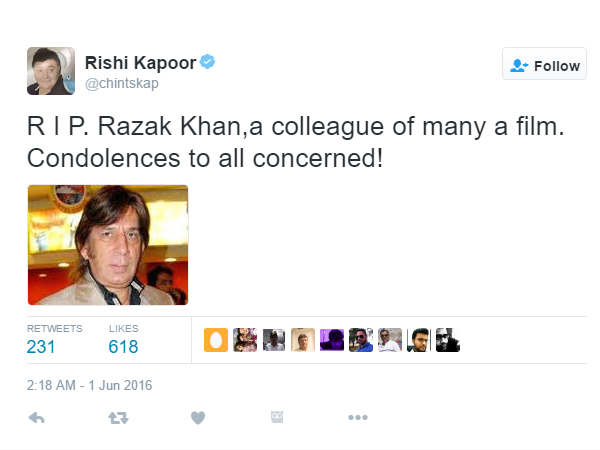Viewport: 600px width, 450px height.
Task: Click the reply arrow icon
Action: tap(37, 418)
